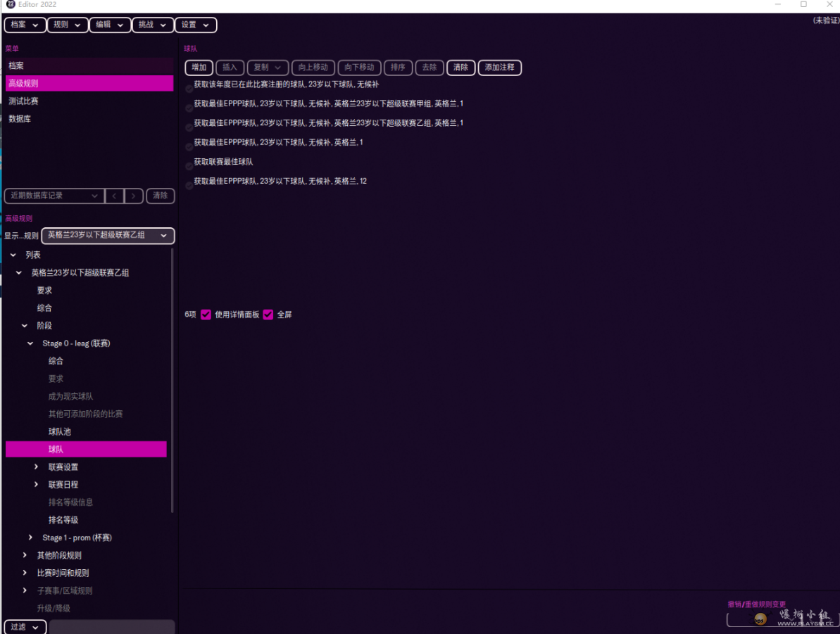Select the highlighted 球队 tree item

point(86,450)
